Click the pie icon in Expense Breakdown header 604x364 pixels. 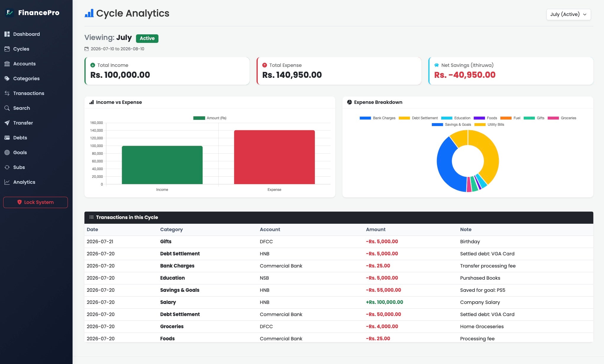(x=350, y=102)
